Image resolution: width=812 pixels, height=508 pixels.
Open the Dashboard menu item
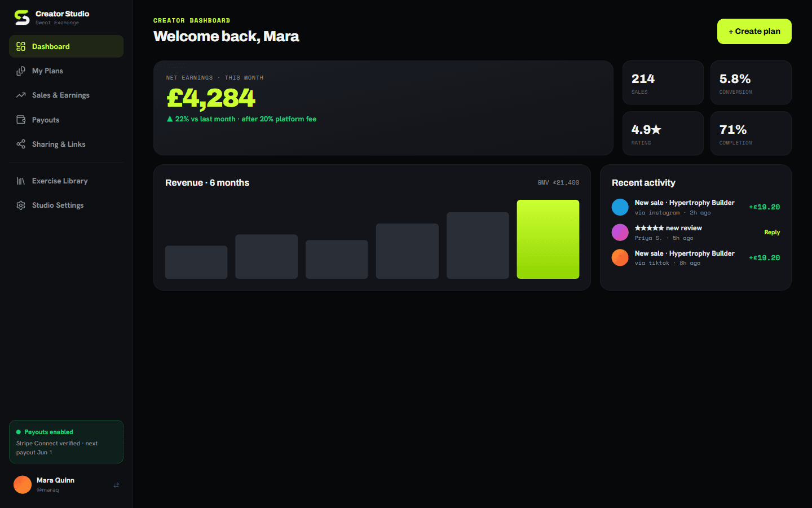(67, 46)
